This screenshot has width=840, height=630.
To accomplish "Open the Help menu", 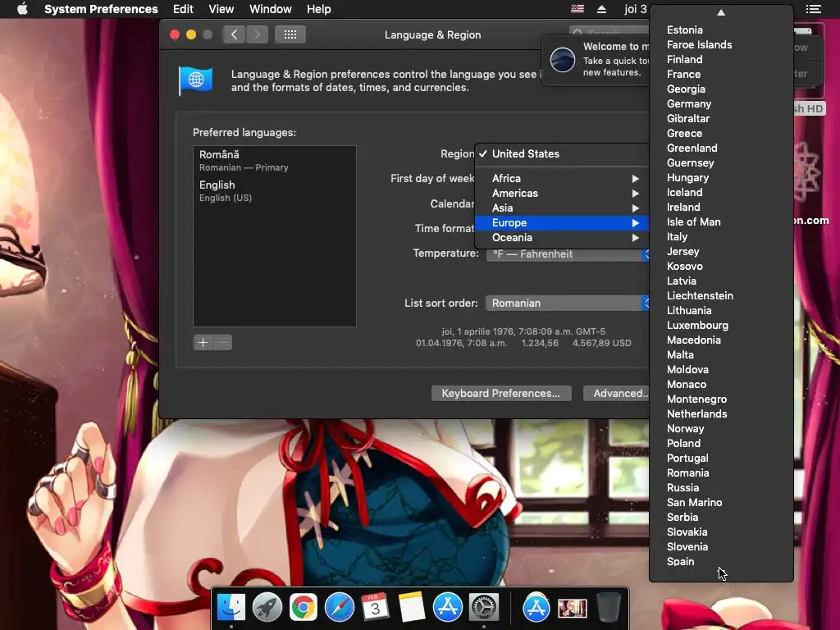I will click(319, 9).
